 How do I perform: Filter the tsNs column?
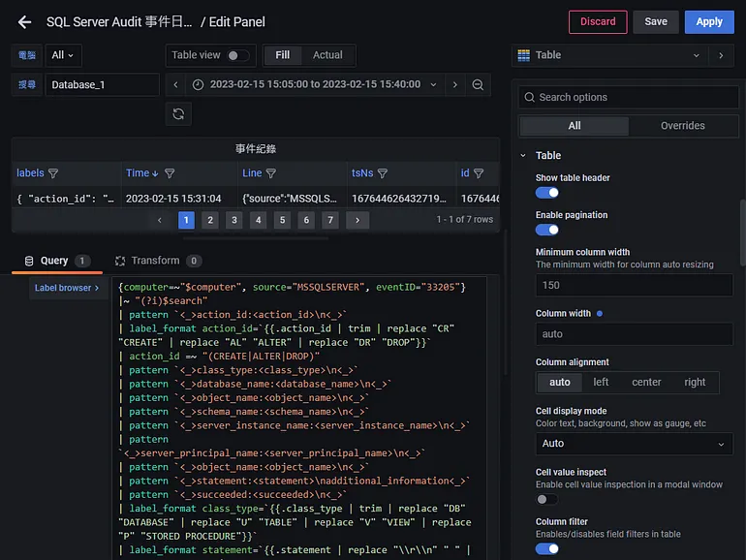[x=383, y=173]
